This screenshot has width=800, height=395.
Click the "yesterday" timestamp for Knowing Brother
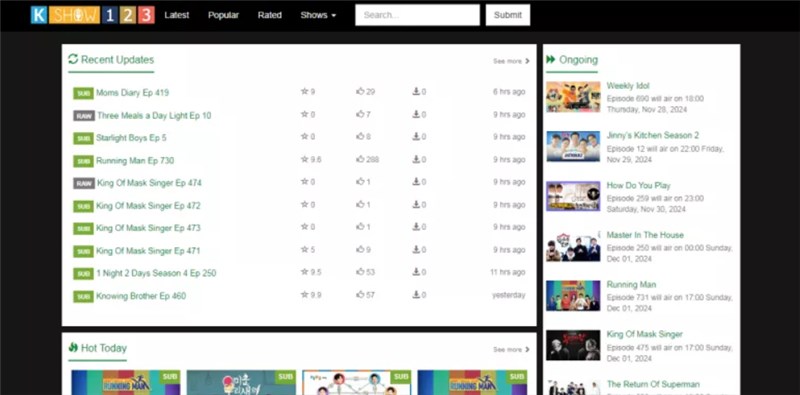click(508, 295)
